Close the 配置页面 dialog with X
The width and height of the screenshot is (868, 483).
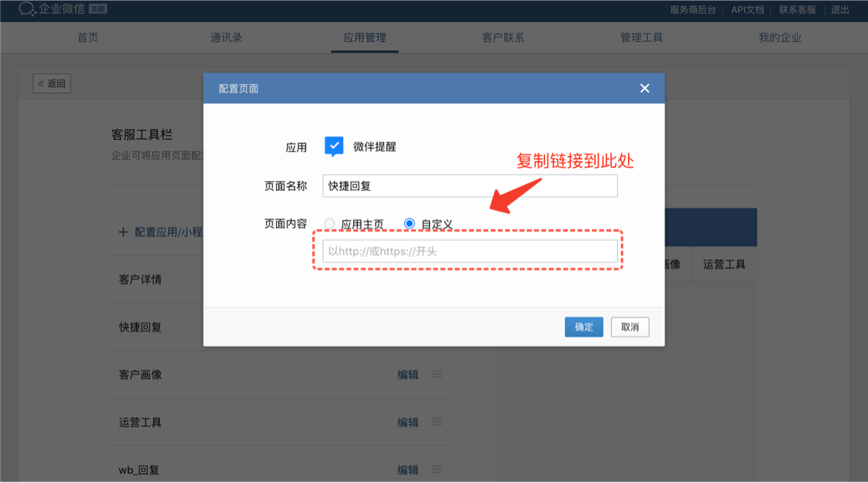pos(645,89)
